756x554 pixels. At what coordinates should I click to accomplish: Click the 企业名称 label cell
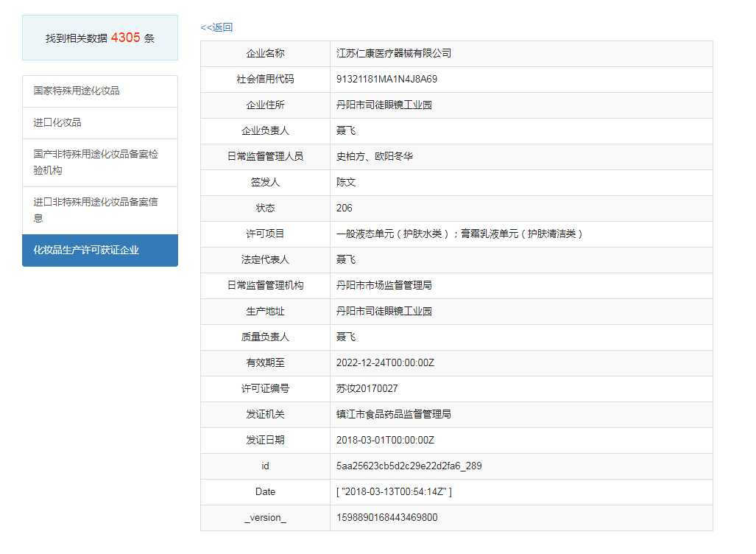265,54
